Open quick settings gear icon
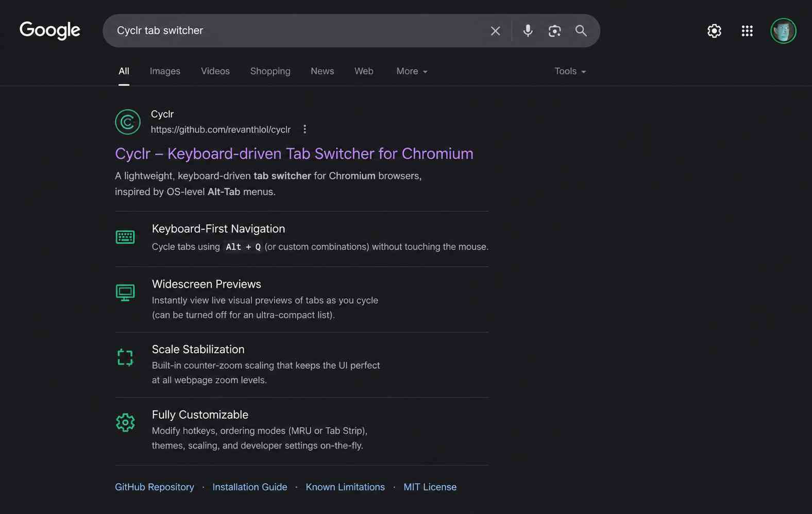The height and width of the screenshot is (514, 812). click(714, 31)
